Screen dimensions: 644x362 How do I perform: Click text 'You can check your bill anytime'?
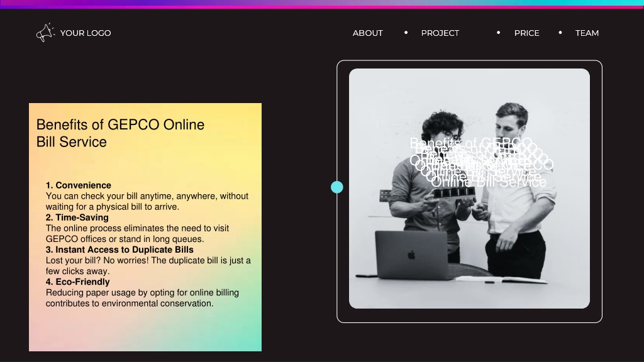click(x=108, y=196)
